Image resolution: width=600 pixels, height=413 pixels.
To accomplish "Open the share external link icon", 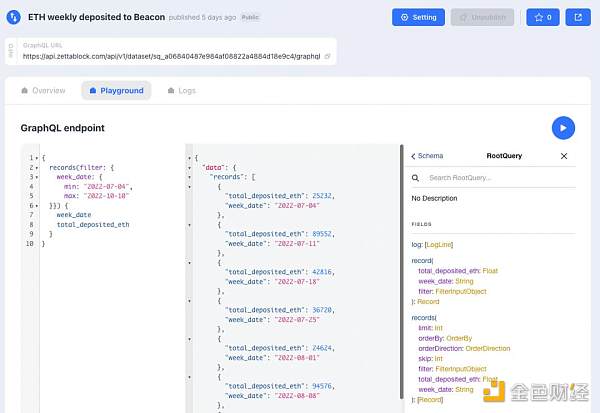I will tap(578, 17).
